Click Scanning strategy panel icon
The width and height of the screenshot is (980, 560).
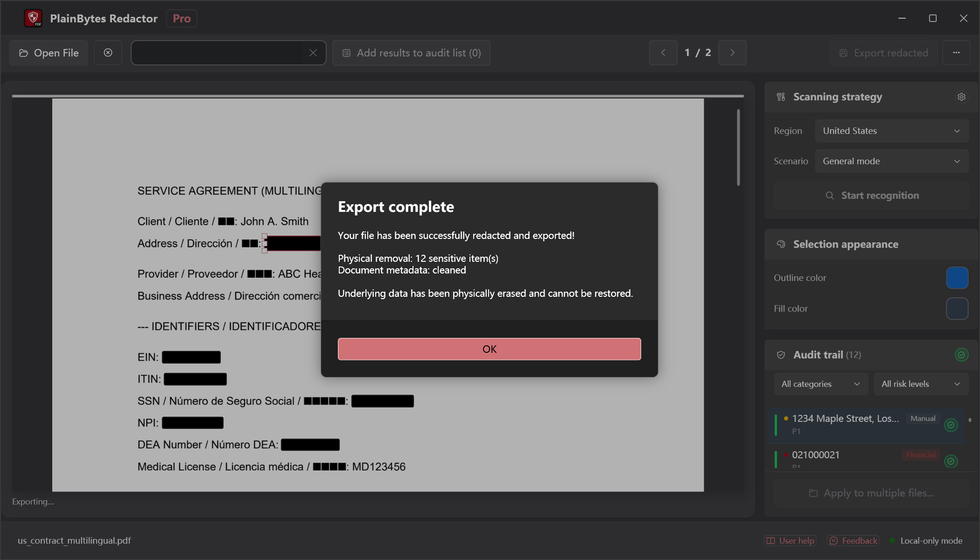point(781,97)
